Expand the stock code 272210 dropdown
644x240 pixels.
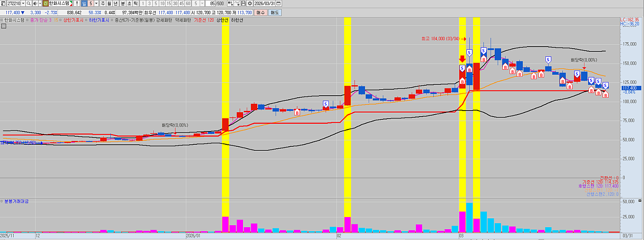tap(23, 3)
